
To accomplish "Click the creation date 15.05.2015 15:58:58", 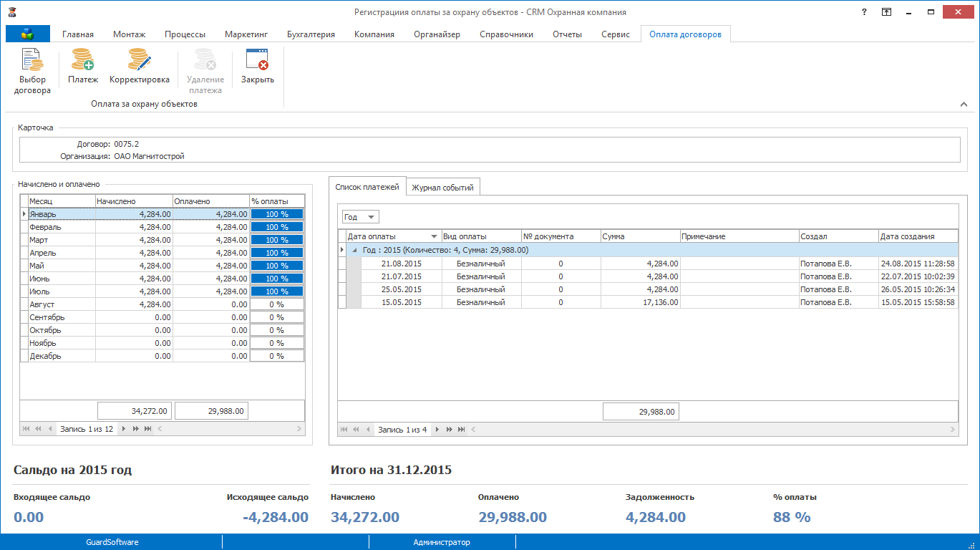I will point(918,302).
